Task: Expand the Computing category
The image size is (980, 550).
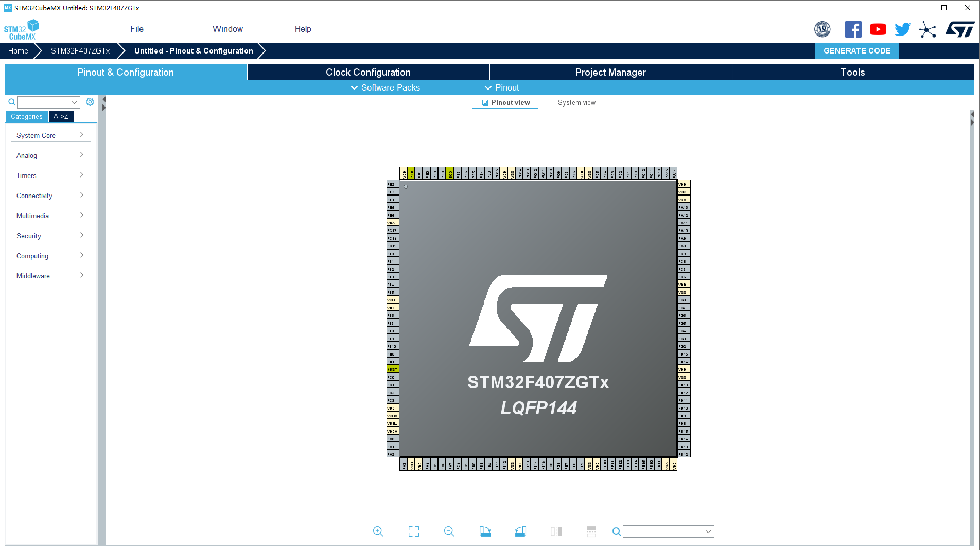Action: (50, 256)
